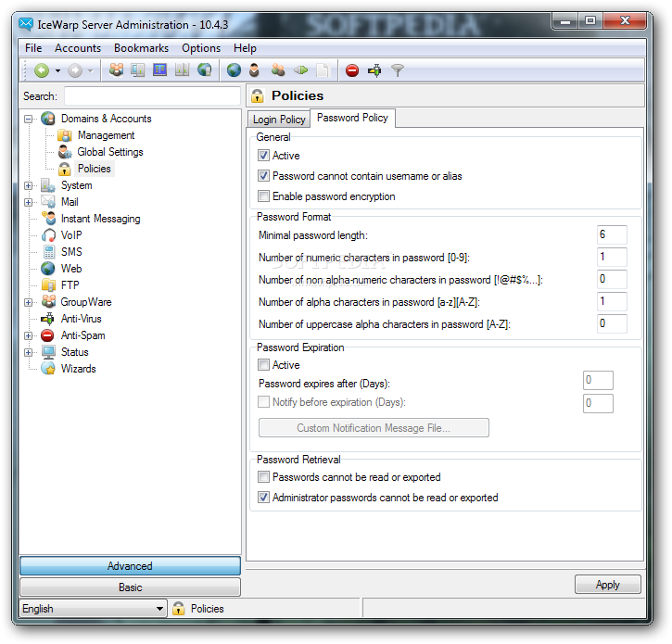Expand the GroupWare tree node
672x644 pixels.
coord(29,302)
